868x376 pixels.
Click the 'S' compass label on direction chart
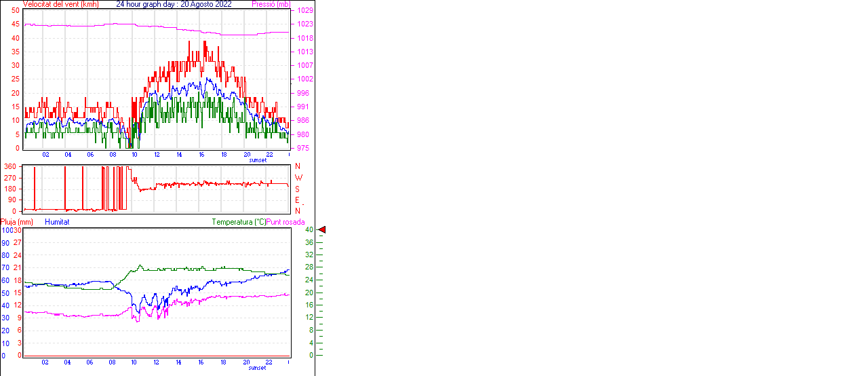tap(298, 189)
